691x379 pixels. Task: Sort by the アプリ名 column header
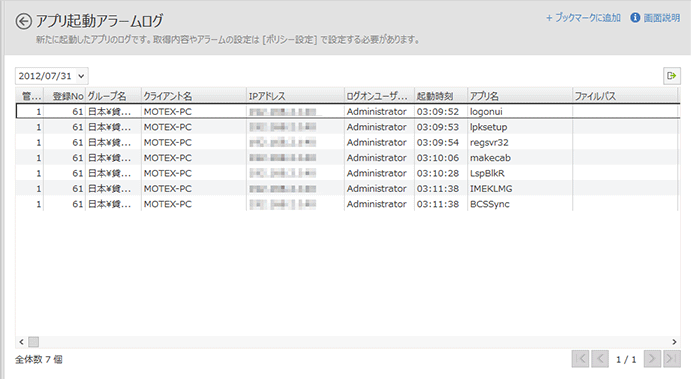point(520,96)
